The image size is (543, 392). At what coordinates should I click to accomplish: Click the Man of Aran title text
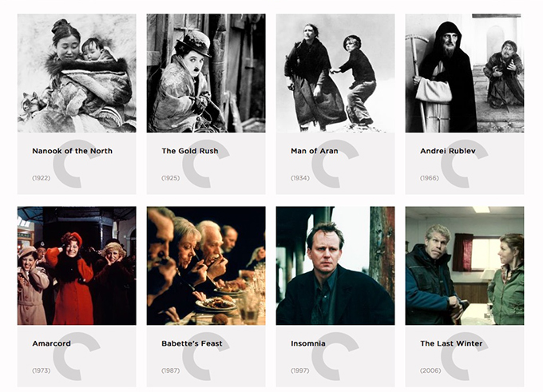(315, 151)
